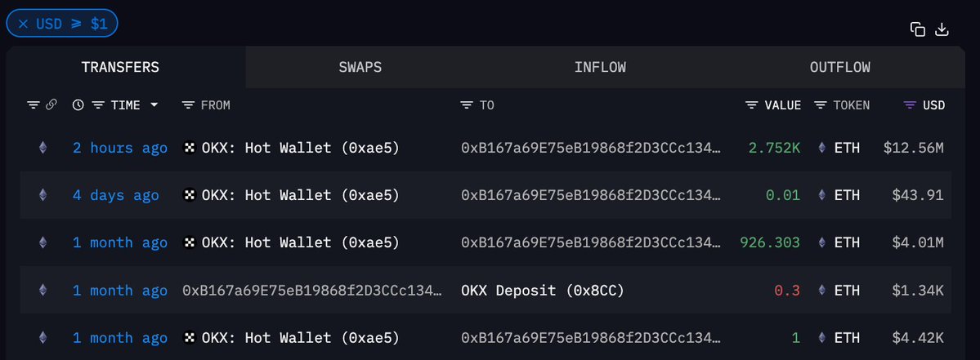
Task: Open the FROM column filter
Action: [x=188, y=105]
